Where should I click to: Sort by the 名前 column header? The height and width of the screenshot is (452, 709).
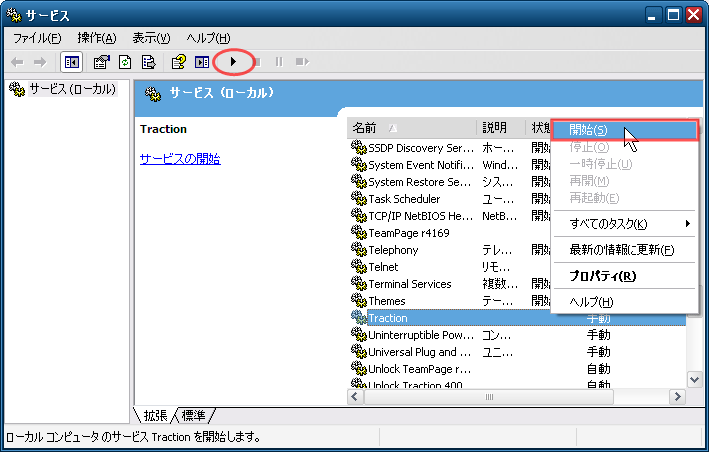(412, 128)
